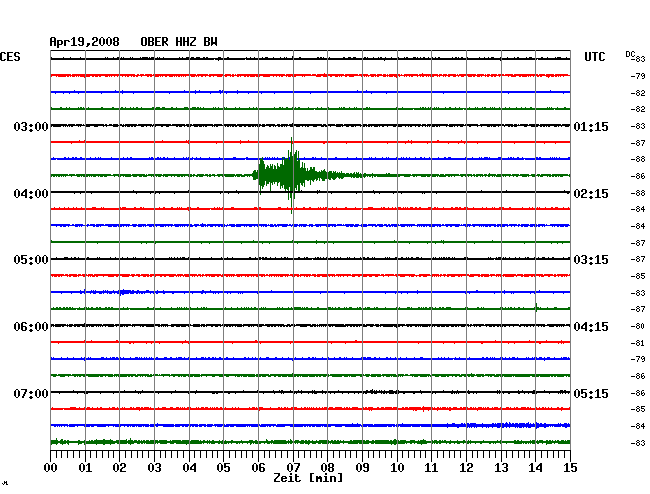Select minute tick label "06"

[x=258, y=467]
